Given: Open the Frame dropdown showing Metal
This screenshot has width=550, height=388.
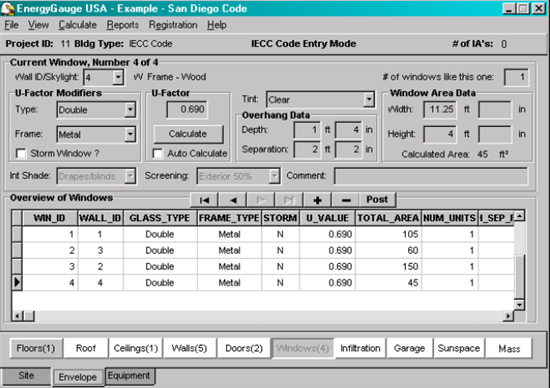Looking at the screenshot, I should 130,134.
